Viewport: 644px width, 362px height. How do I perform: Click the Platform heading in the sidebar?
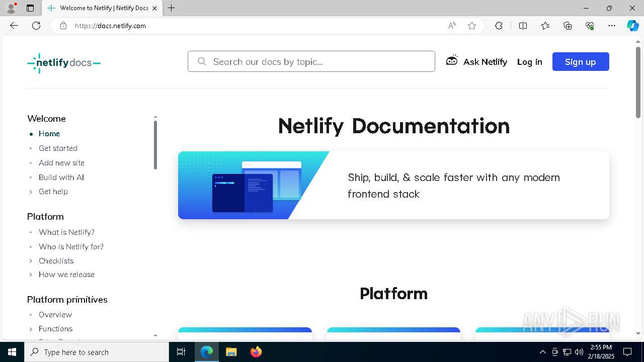[x=45, y=217]
